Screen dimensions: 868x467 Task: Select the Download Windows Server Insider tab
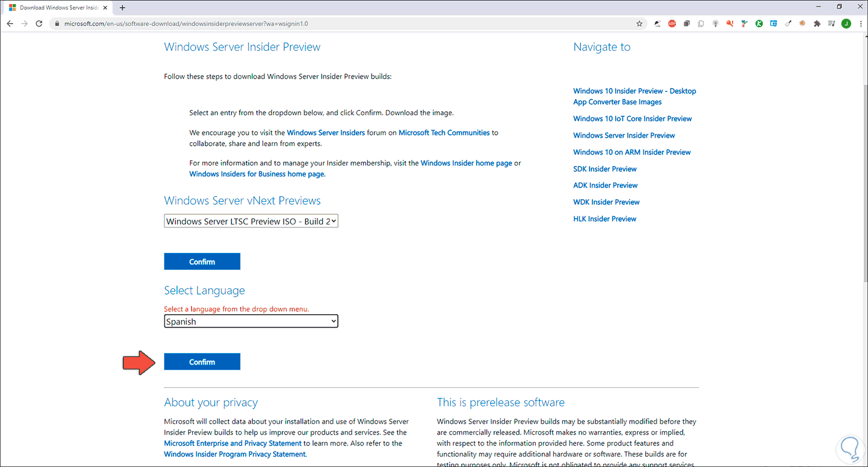[x=58, y=8]
